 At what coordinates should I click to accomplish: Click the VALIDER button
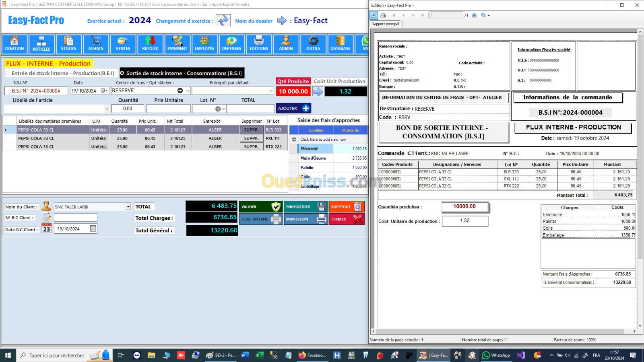tap(261, 207)
